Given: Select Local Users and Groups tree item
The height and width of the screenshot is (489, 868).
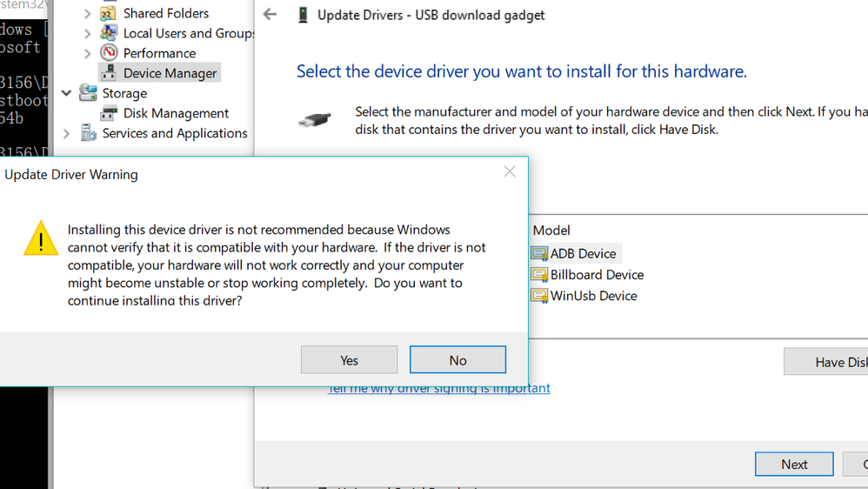Looking at the screenshot, I should point(189,33).
